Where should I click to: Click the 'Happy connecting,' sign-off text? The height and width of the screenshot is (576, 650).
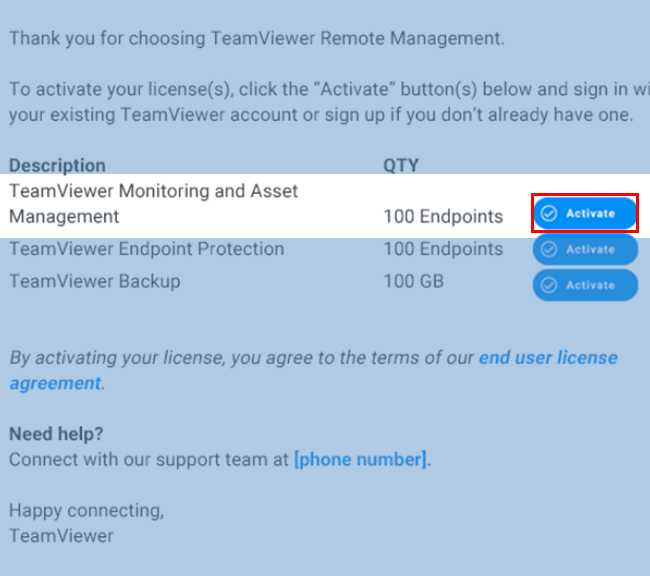tap(87, 510)
